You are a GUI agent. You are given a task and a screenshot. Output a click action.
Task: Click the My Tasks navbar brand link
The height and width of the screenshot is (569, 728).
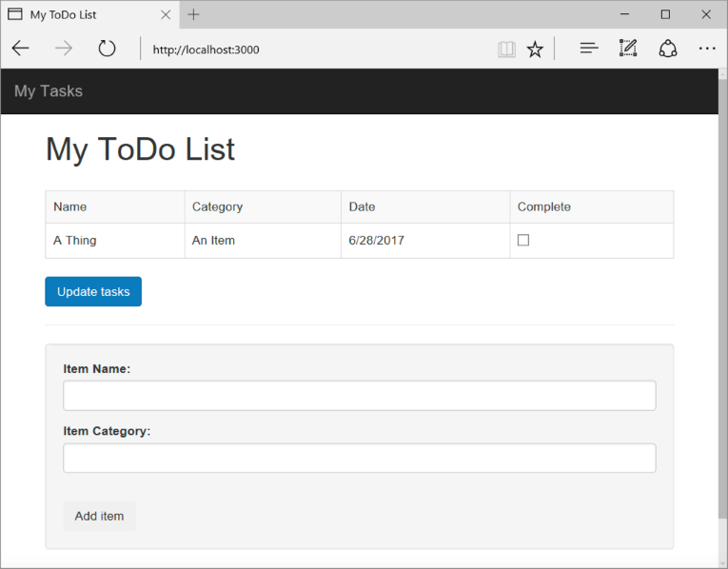[x=49, y=91]
